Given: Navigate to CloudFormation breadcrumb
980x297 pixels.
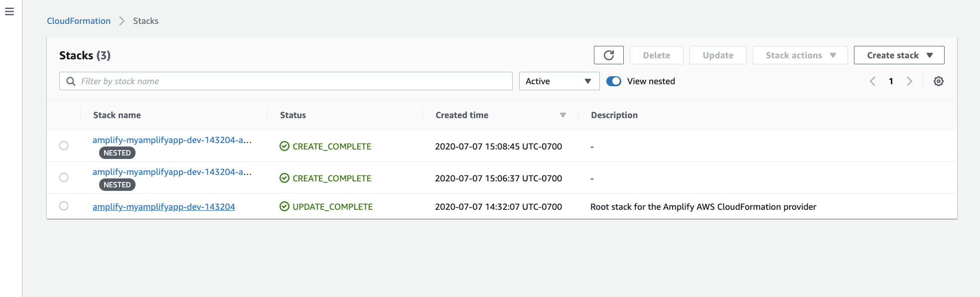Looking at the screenshot, I should pos(79,21).
